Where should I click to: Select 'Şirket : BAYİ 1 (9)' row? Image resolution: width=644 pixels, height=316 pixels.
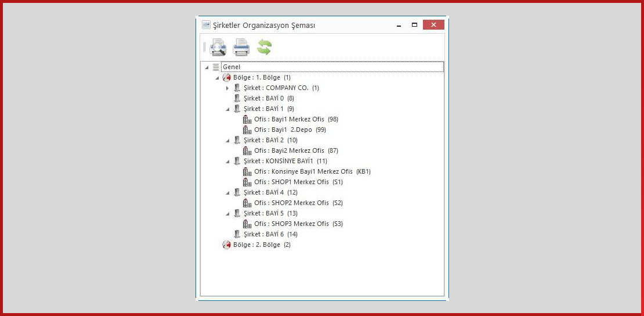(x=269, y=109)
